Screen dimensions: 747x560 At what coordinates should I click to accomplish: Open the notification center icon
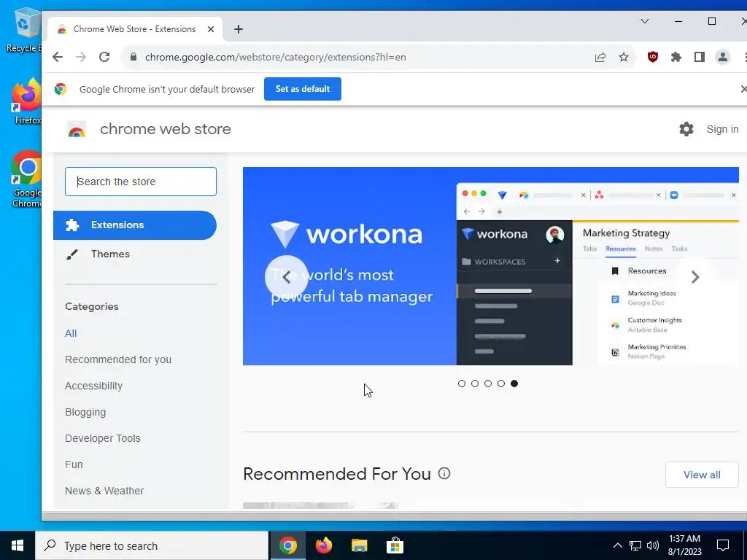(x=723, y=545)
